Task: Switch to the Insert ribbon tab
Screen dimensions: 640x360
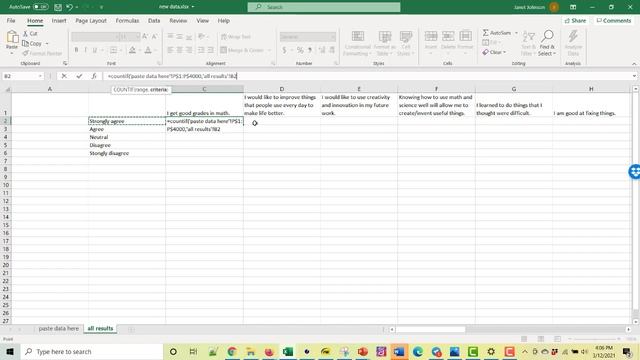Action: click(59, 20)
